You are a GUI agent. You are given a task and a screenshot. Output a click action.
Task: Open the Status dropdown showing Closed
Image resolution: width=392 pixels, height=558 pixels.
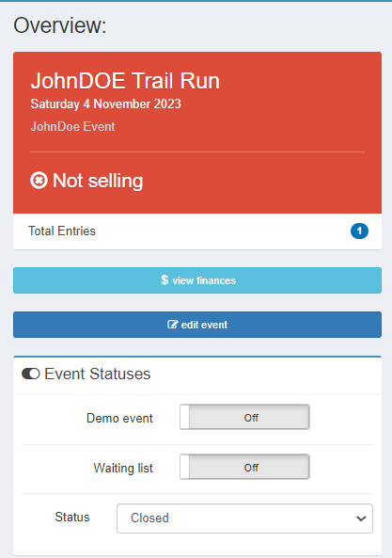point(244,518)
